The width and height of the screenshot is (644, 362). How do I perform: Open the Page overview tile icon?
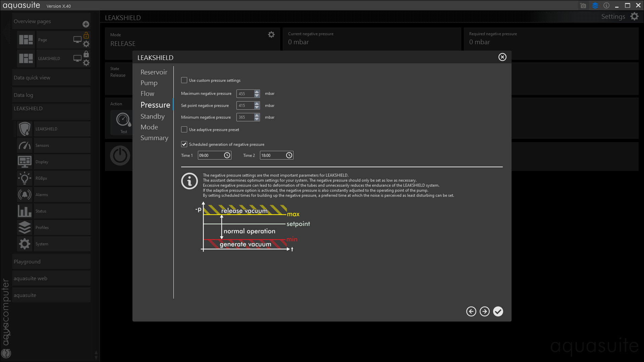point(26,40)
